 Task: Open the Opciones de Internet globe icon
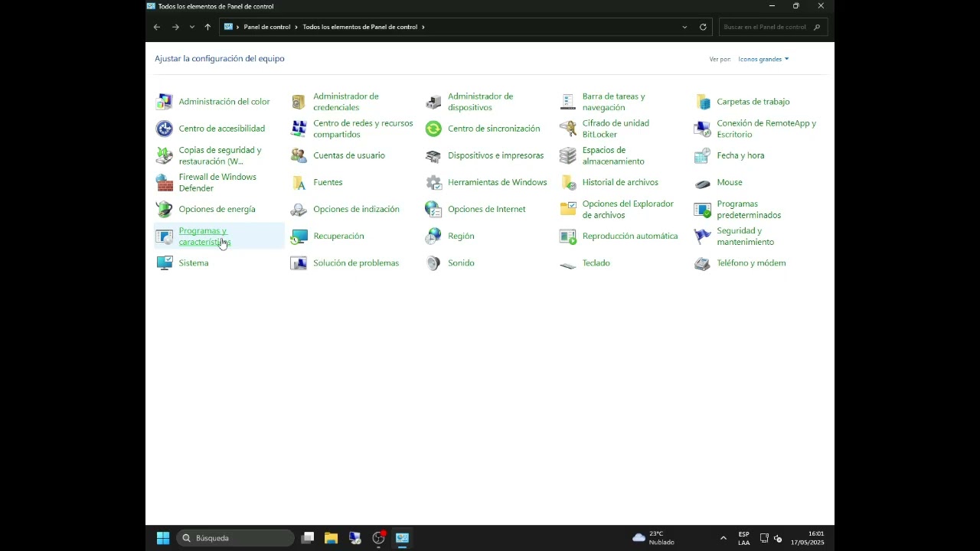433,209
